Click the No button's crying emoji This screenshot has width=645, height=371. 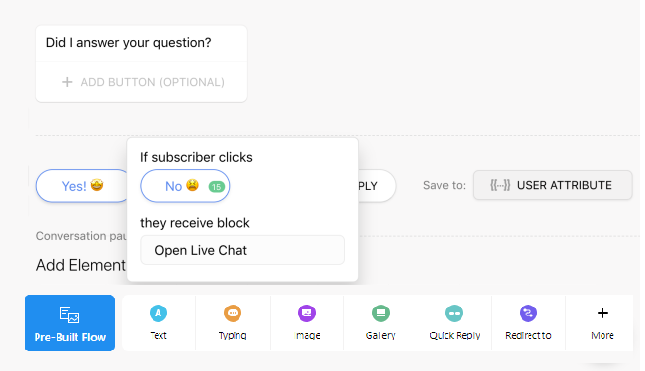pyautogui.click(x=193, y=185)
